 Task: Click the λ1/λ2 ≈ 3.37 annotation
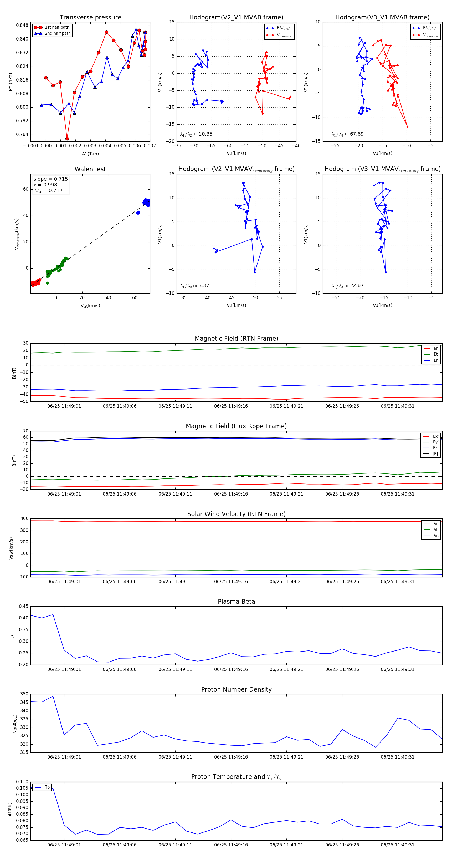(x=194, y=286)
